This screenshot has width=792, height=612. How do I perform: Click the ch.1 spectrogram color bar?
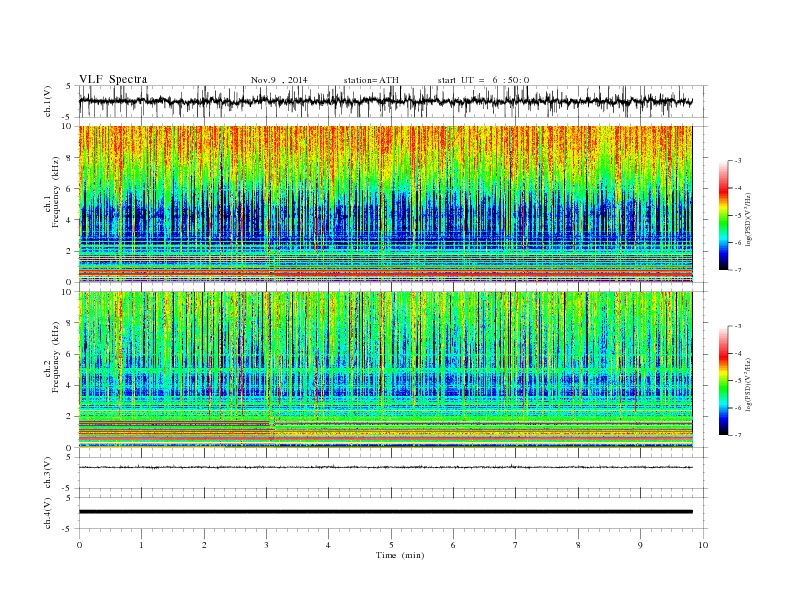pos(723,215)
